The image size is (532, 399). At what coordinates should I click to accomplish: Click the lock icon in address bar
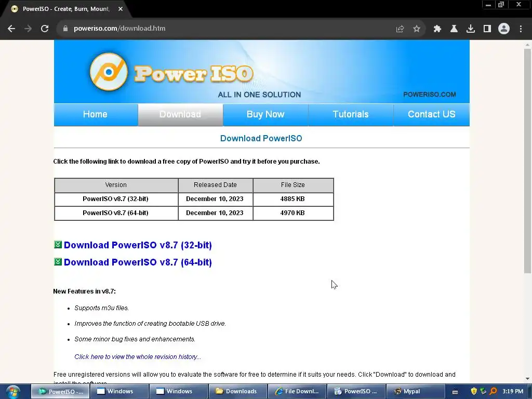click(65, 29)
